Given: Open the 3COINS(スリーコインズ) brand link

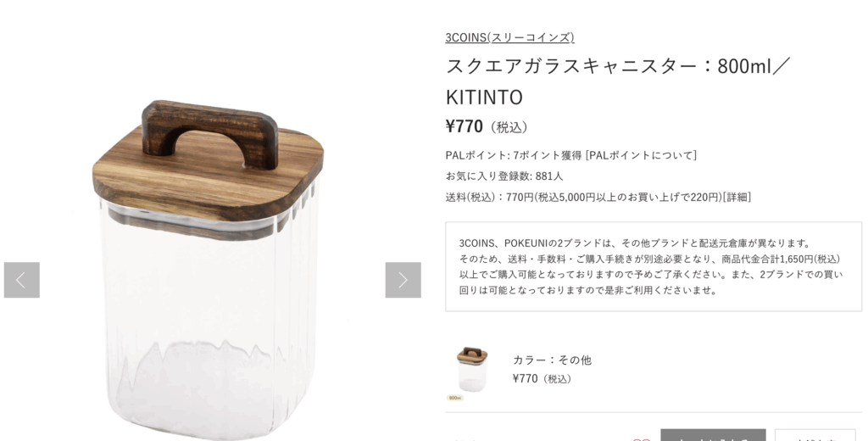Looking at the screenshot, I should (509, 37).
